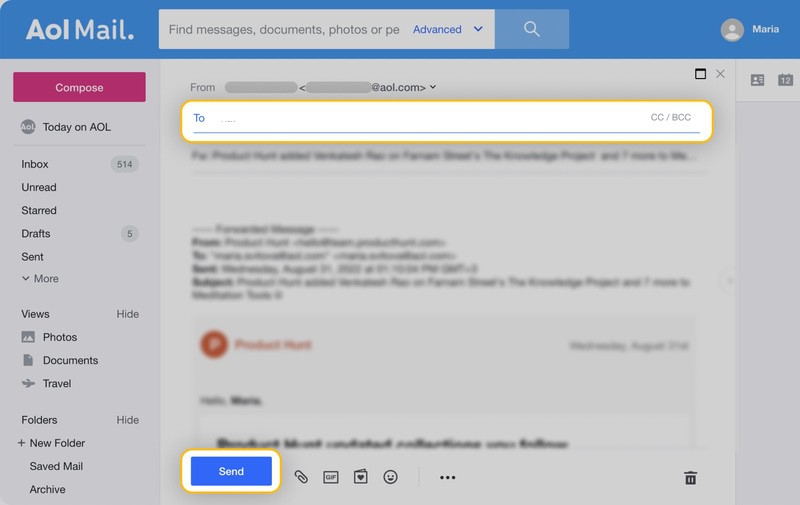Expand the From address chevron
This screenshot has width=800, height=505.
pos(433,87)
